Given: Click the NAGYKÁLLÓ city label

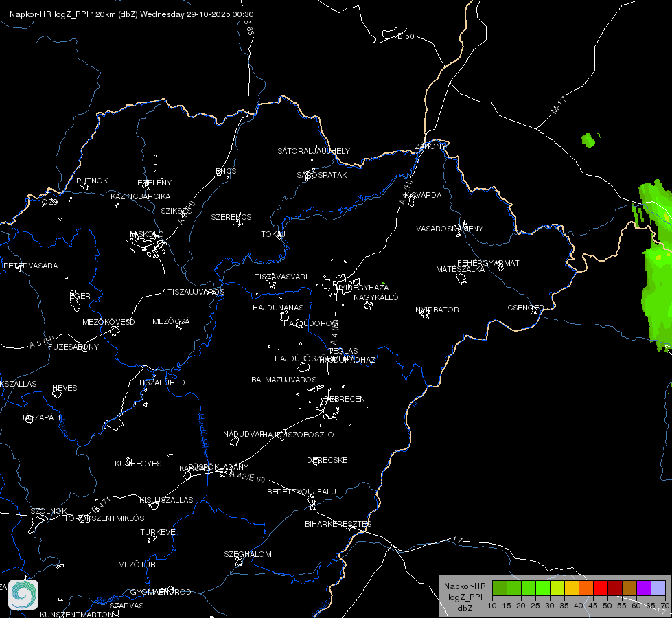Looking at the screenshot, I should tap(376, 297).
